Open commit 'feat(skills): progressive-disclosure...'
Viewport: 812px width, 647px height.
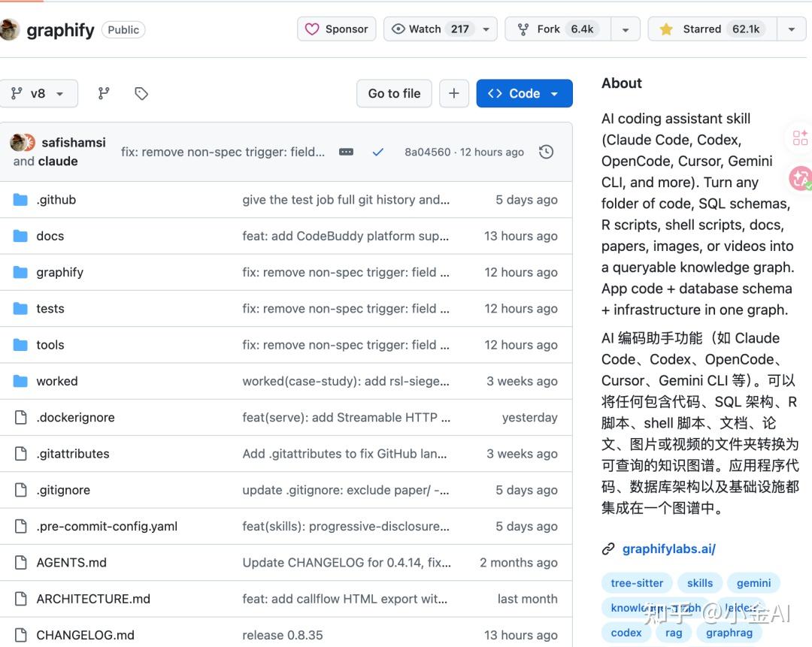[x=346, y=526]
